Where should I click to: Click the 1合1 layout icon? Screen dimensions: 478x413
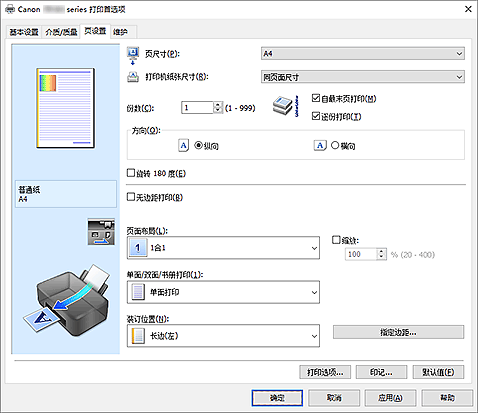tap(138, 248)
